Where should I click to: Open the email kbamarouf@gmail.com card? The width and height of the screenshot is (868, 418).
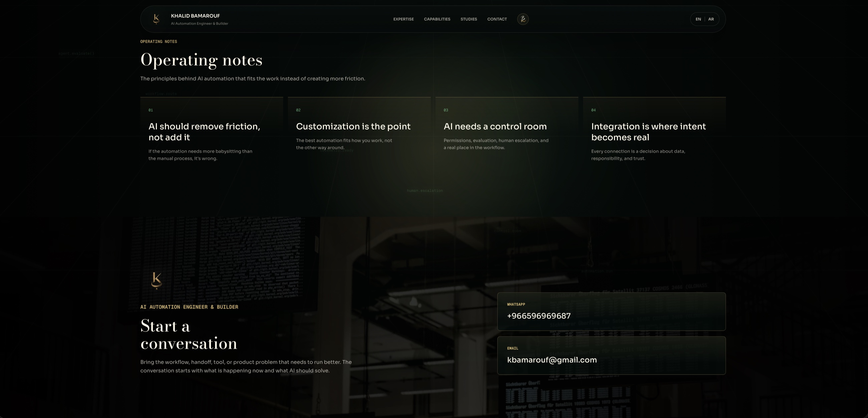[x=611, y=355]
